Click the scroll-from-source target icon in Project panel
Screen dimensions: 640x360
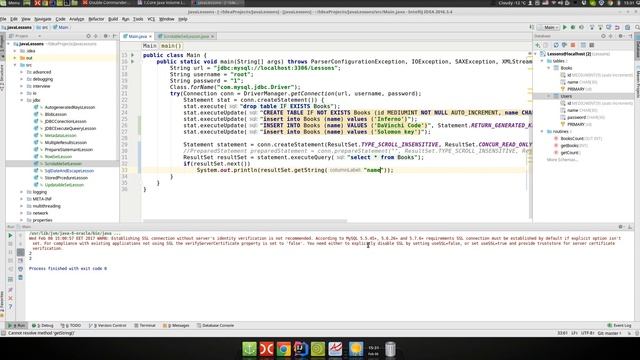pyautogui.click(x=88, y=36)
